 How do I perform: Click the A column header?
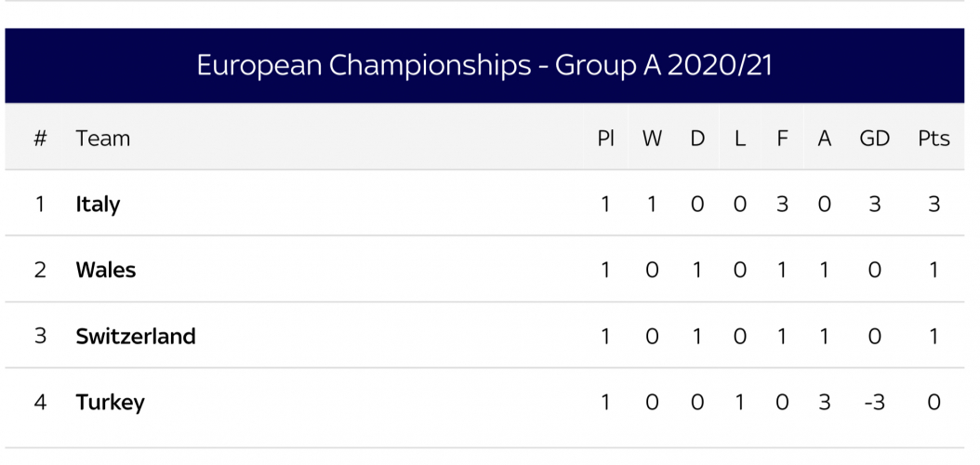coord(824,139)
